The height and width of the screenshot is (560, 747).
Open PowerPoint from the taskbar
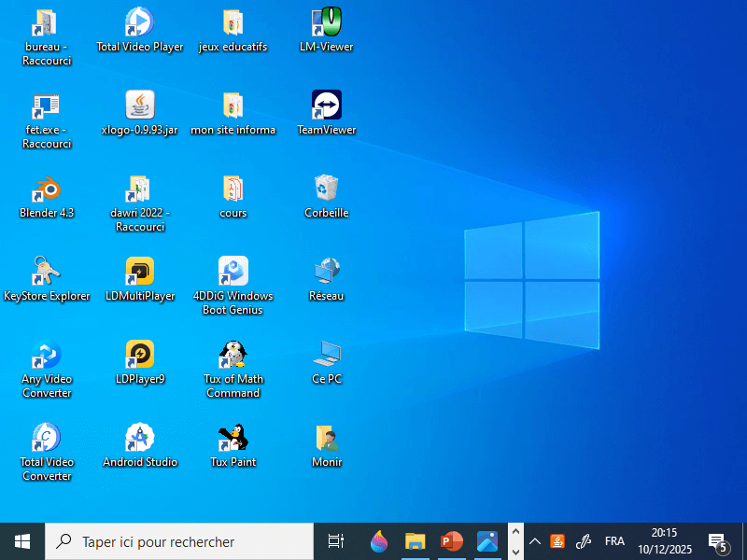coord(451,541)
